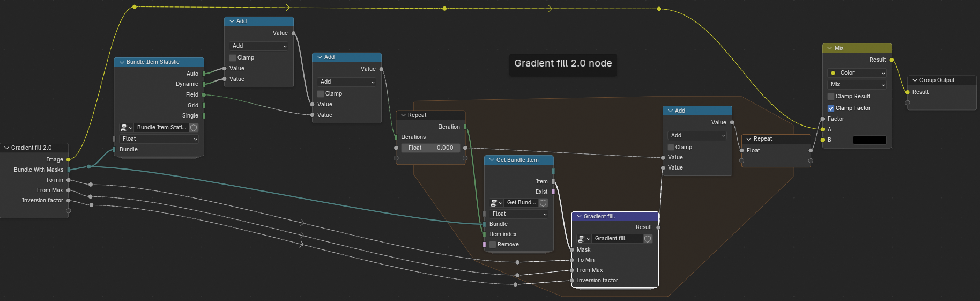Collapse the Gradient fill 2.0 input node

coord(6,148)
